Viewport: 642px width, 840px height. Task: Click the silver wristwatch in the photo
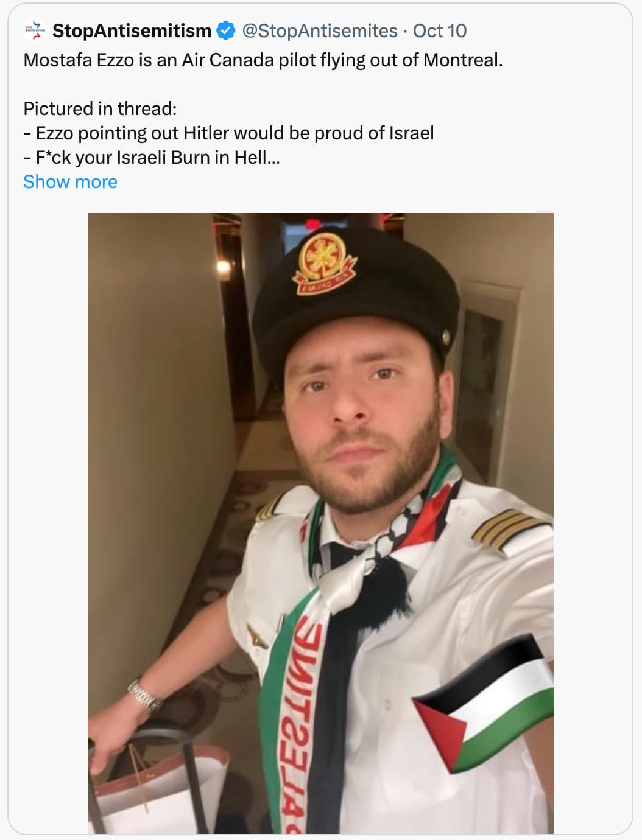pos(145,696)
